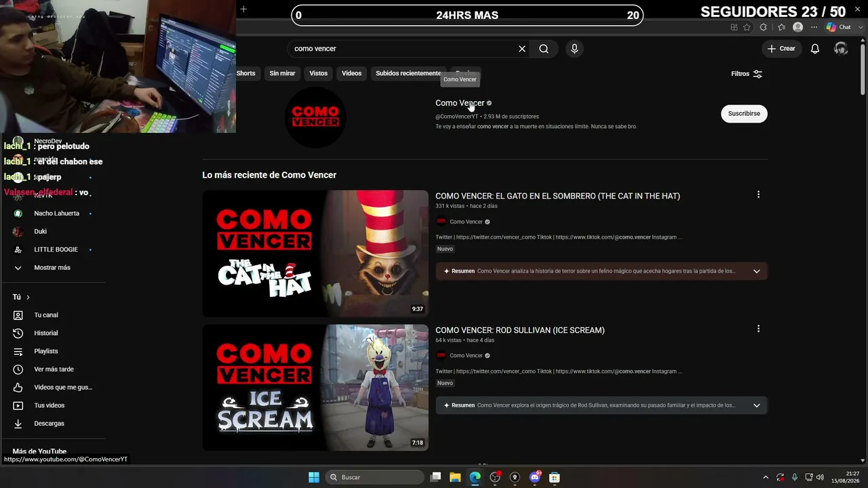The image size is (868, 488).
Task: Expand the Resumen of the Cat in the Hat video
Action: pos(757,271)
